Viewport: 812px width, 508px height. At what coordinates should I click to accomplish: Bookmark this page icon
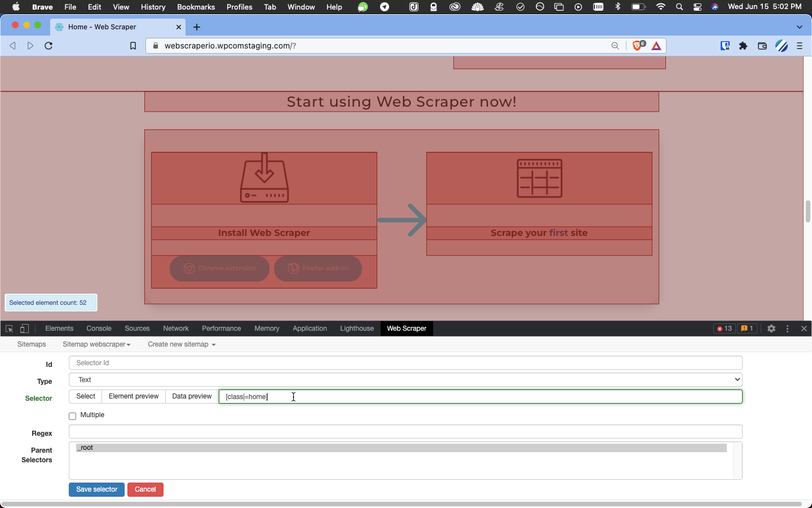click(x=133, y=46)
